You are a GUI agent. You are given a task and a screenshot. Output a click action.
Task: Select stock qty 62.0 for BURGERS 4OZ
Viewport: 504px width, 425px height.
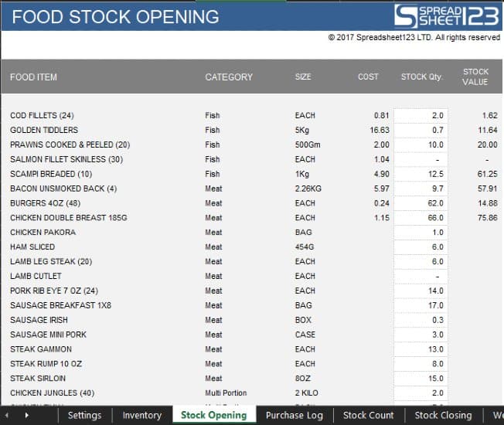tap(421, 203)
